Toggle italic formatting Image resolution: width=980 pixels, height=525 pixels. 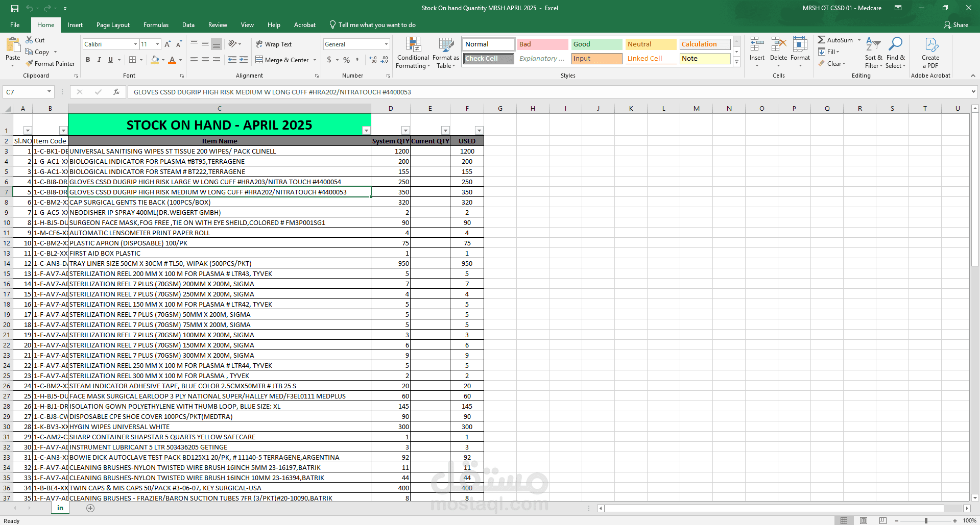99,60
